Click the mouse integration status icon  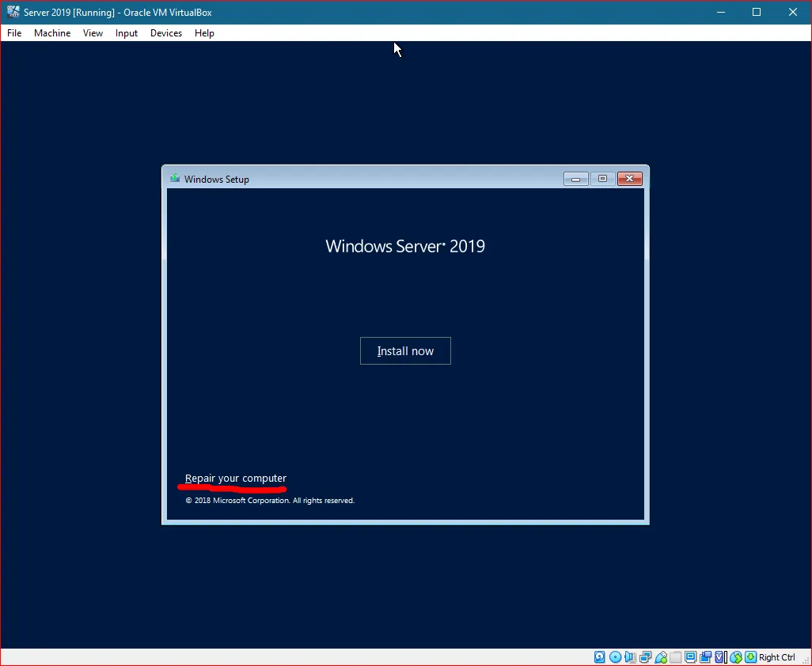(735, 657)
